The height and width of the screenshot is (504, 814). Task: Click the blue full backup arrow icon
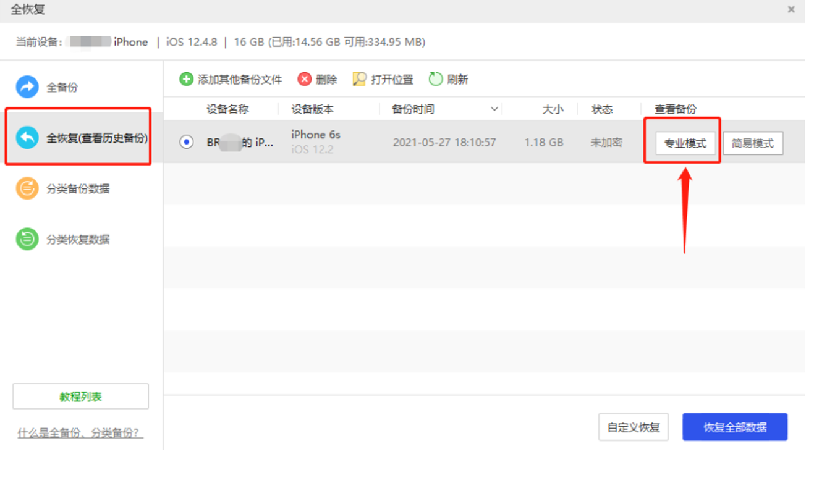27,87
